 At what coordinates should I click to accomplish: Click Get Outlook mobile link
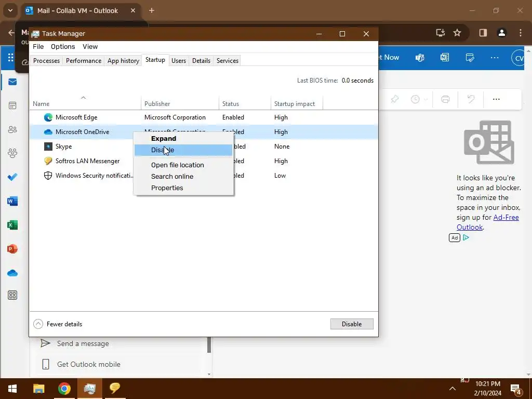(x=88, y=364)
